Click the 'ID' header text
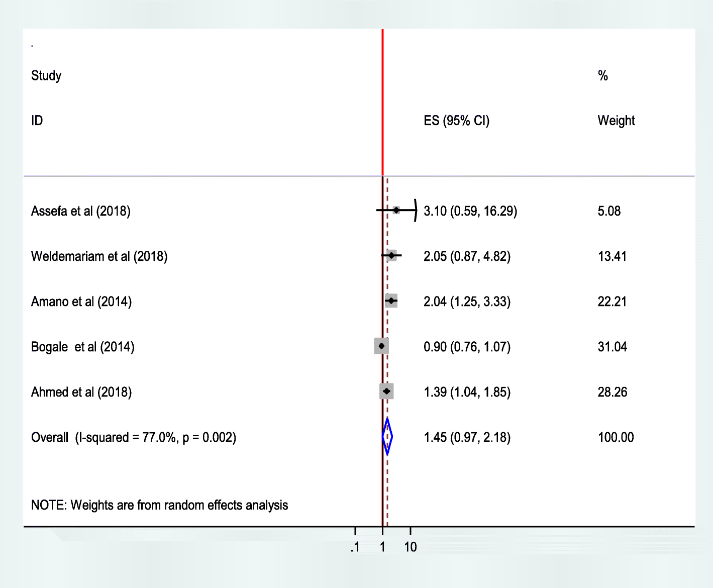 (x=37, y=121)
